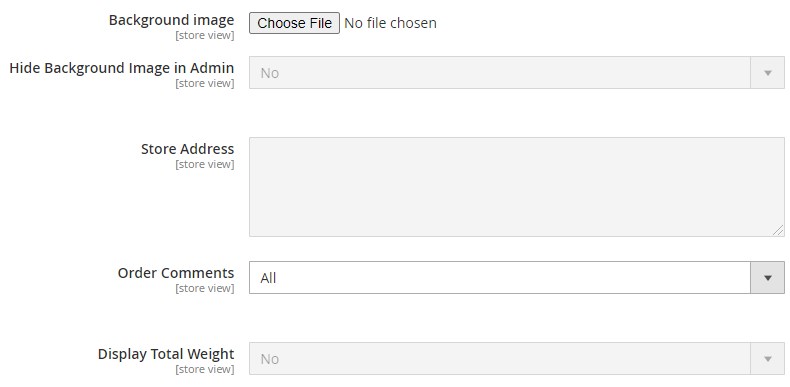Click the Hide Background Image in Admin label

(122, 68)
